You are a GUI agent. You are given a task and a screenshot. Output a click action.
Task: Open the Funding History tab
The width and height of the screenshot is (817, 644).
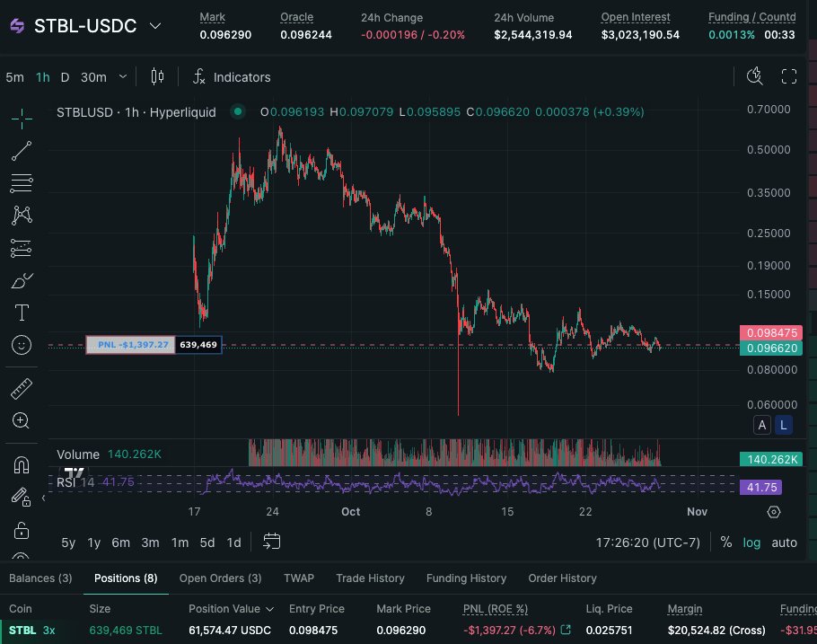pyautogui.click(x=466, y=578)
